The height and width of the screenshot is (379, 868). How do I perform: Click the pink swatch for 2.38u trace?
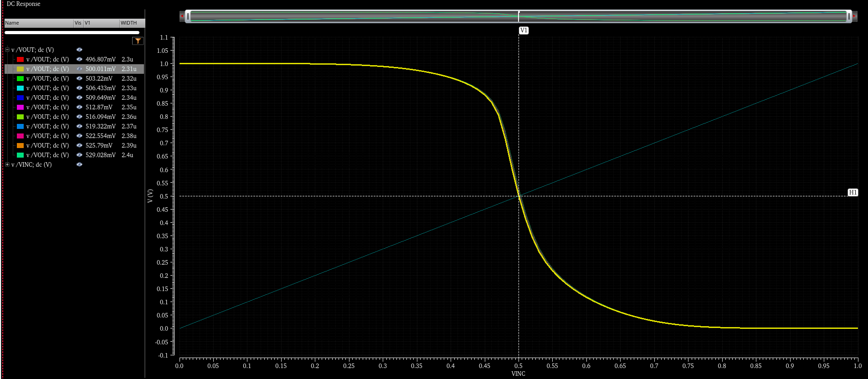[20, 136]
